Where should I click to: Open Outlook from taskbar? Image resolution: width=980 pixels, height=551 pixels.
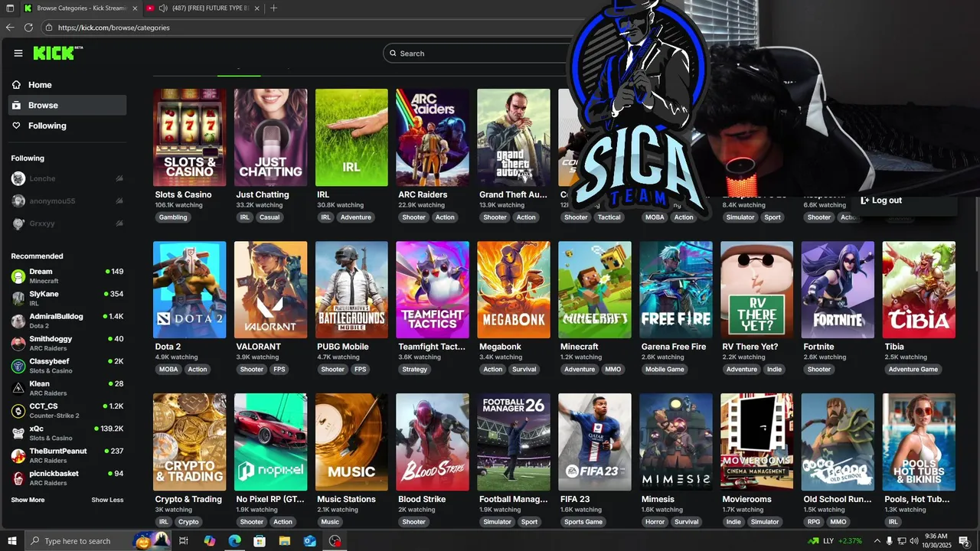pos(309,541)
